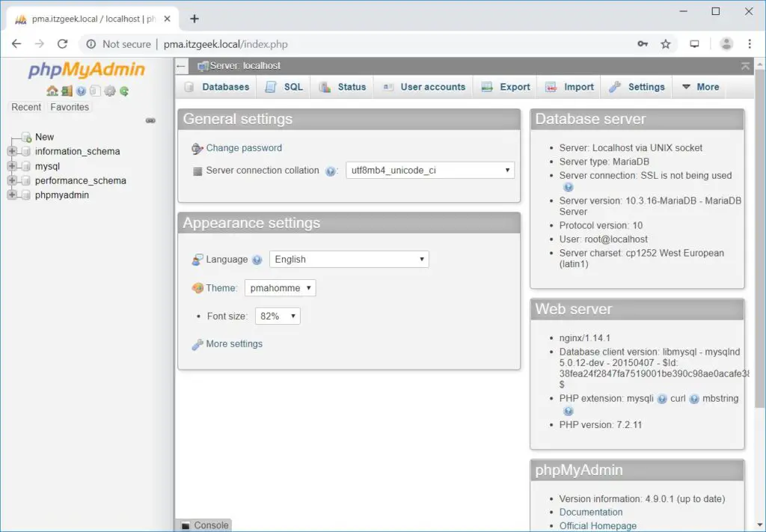The image size is (766, 532).
Task: Open Chrome three-dot menu
Action: click(x=750, y=44)
